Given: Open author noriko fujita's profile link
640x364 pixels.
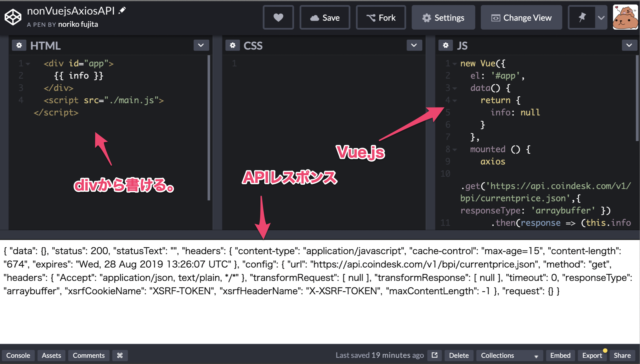Looking at the screenshot, I should [78, 24].
